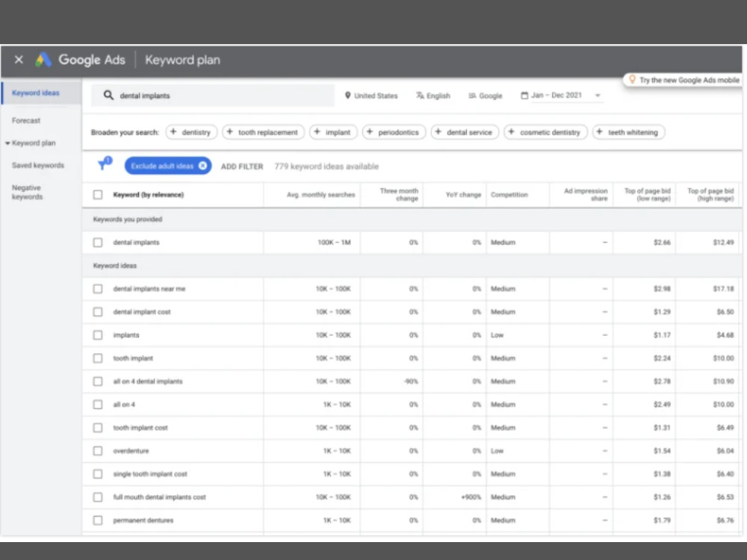Image resolution: width=747 pixels, height=560 pixels.
Task: Click the Google search network setting
Action: click(x=486, y=96)
